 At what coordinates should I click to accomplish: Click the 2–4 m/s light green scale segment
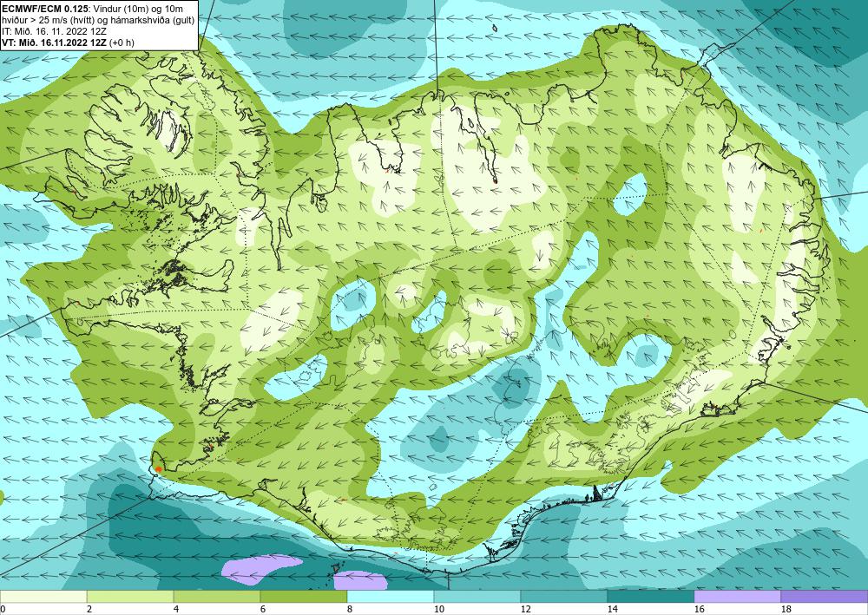coord(130,597)
